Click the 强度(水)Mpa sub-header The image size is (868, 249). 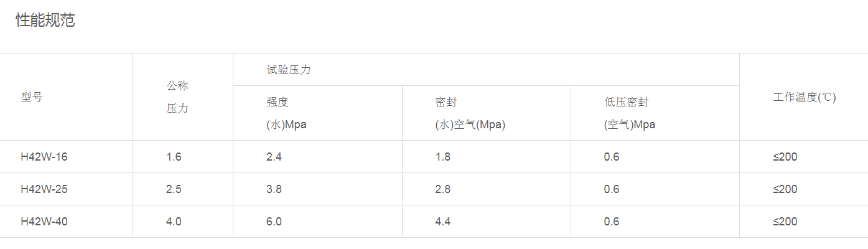click(x=286, y=113)
